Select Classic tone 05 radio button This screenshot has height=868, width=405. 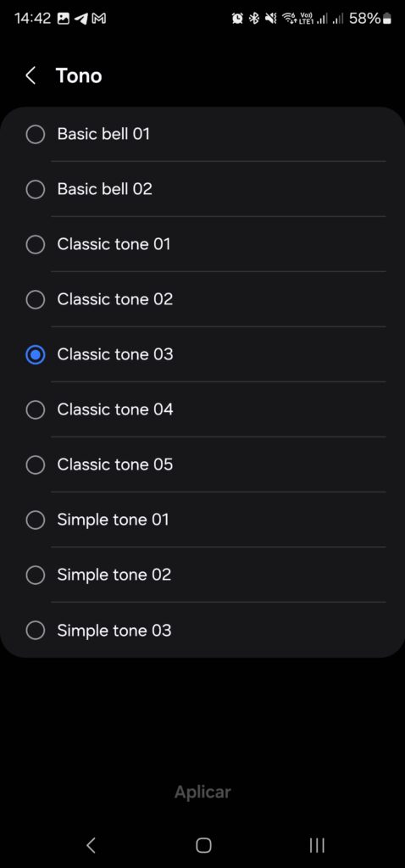click(x=36, y=465)
